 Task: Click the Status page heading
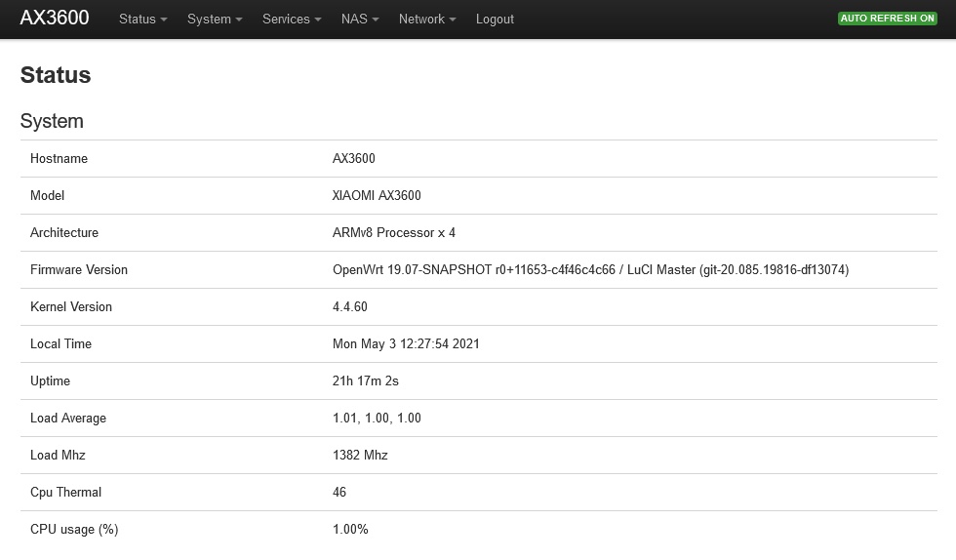56,75
